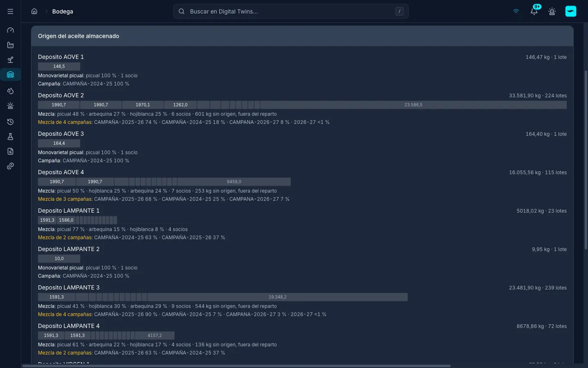Viewport: 588px width, 368px height.
Task: Click the 23.586,5 segment in AOVE 2 bar
Action: [413, 105]
